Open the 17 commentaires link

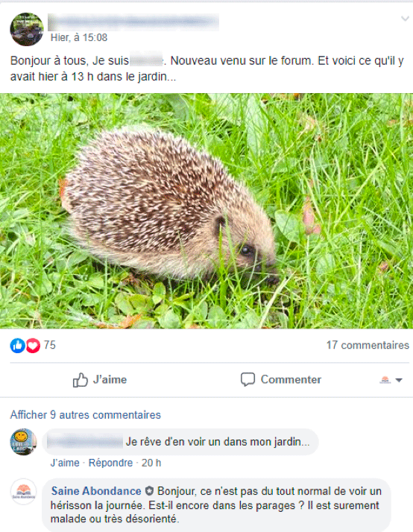[368, 345]
